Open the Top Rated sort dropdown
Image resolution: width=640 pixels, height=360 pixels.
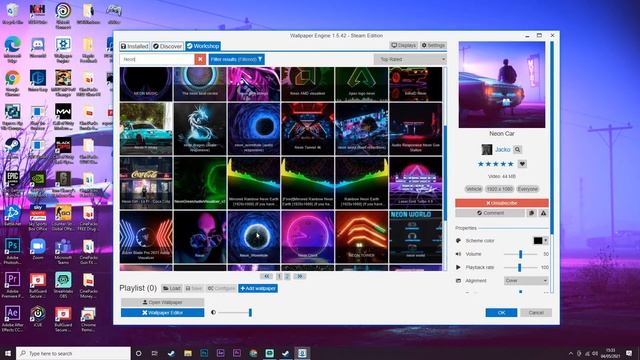410,59
